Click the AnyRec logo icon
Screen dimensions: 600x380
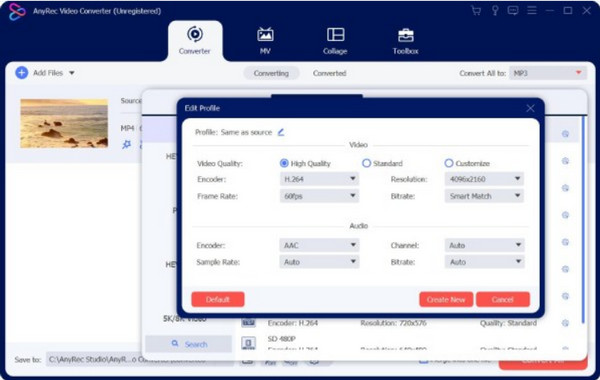(x=17, y=11)
